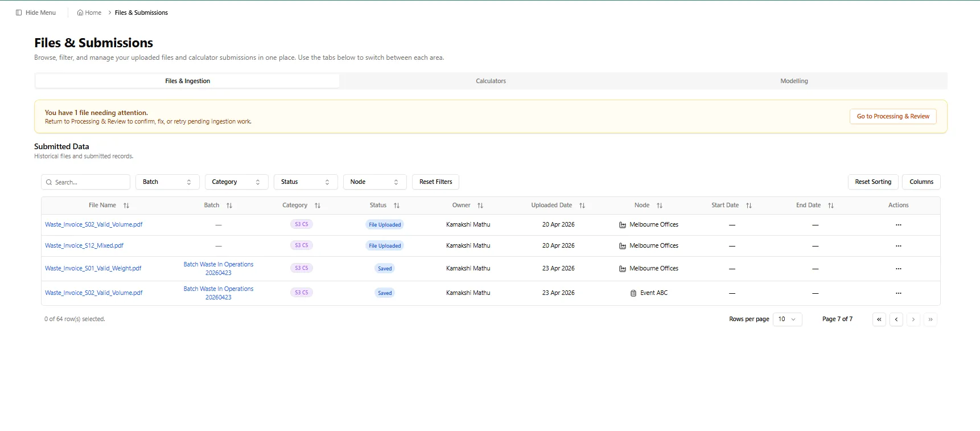Click in the Search input field
Viewport: 980px width, 431px height.
point(85,182)
